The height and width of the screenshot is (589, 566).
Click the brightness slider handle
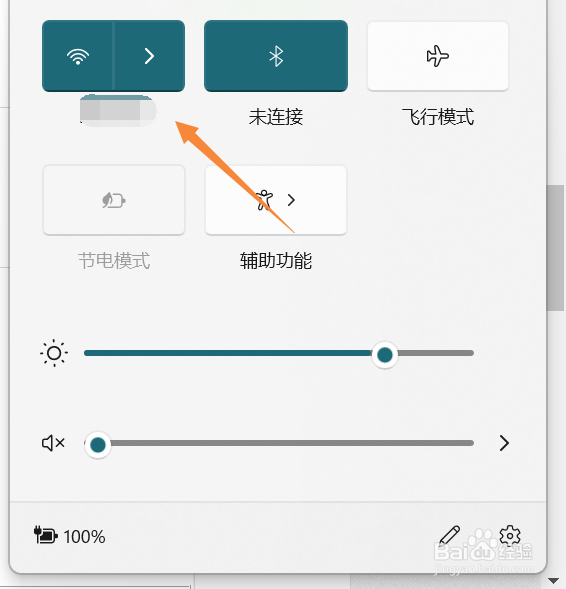click(385, 355)
